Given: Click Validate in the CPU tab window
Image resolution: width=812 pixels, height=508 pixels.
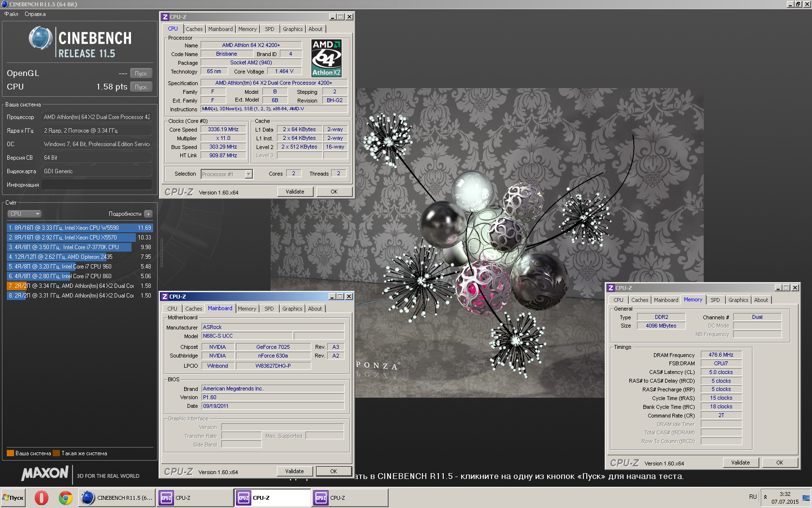Looking at the screenshot, I should [295, 192].
